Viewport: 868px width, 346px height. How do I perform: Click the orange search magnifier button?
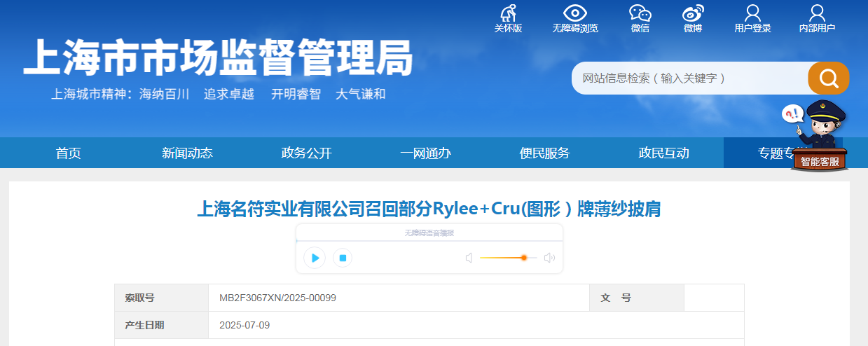coord(829,78)
